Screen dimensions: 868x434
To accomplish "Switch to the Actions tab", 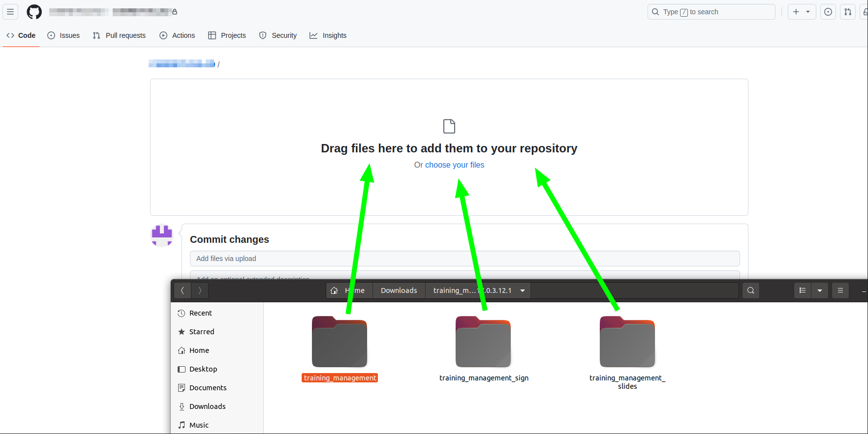I will (x=178, y=35).
